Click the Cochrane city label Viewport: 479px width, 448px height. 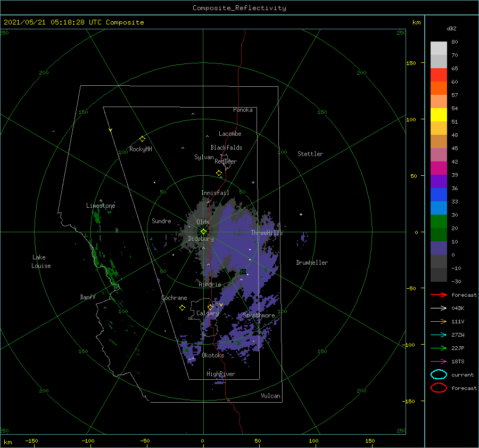[x=174, y=298]
